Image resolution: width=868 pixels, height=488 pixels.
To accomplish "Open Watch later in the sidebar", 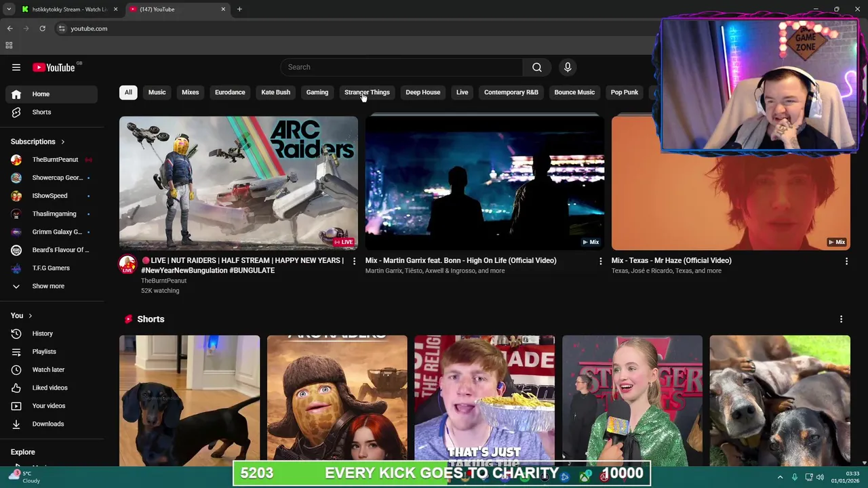I will (52, 369).
